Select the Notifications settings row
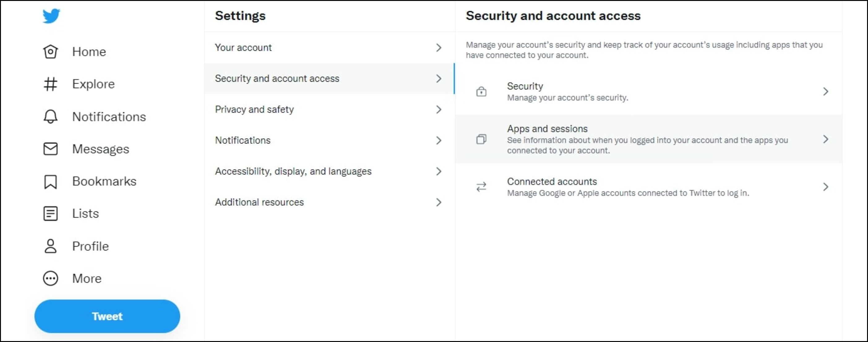This screenshot has height=342, width=868. click(243, 140)
